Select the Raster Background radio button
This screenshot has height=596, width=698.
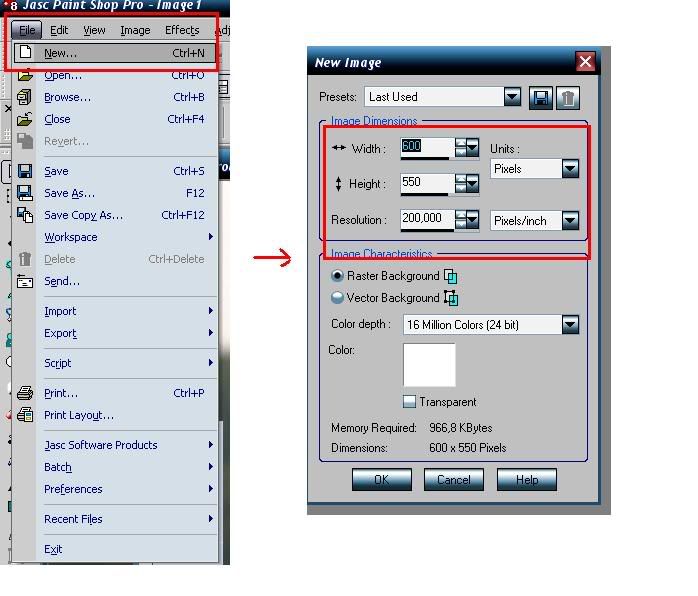point(337,276)
